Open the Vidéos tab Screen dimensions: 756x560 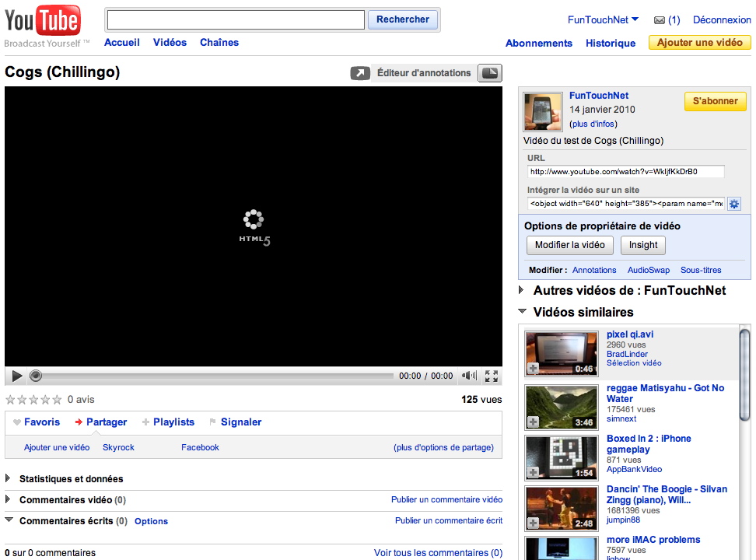(x=170, y=43)
